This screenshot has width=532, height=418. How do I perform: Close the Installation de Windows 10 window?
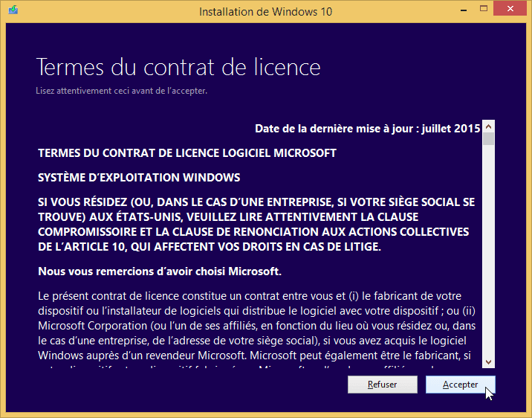pyautogui.click(x=510, y=10)
